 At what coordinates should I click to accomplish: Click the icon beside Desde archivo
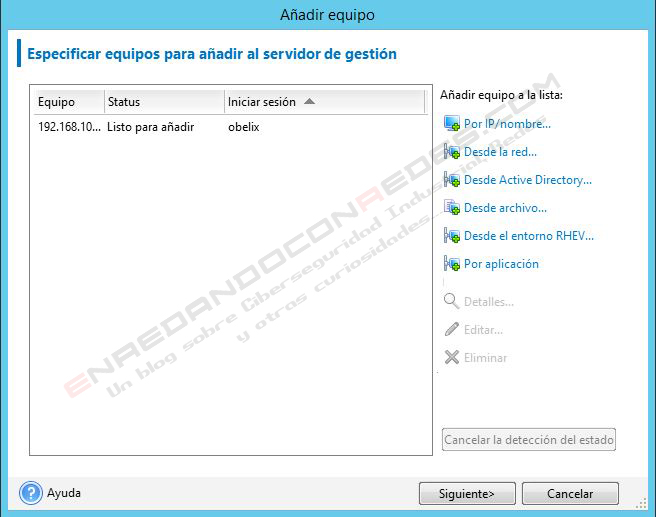tap(451, 208)
